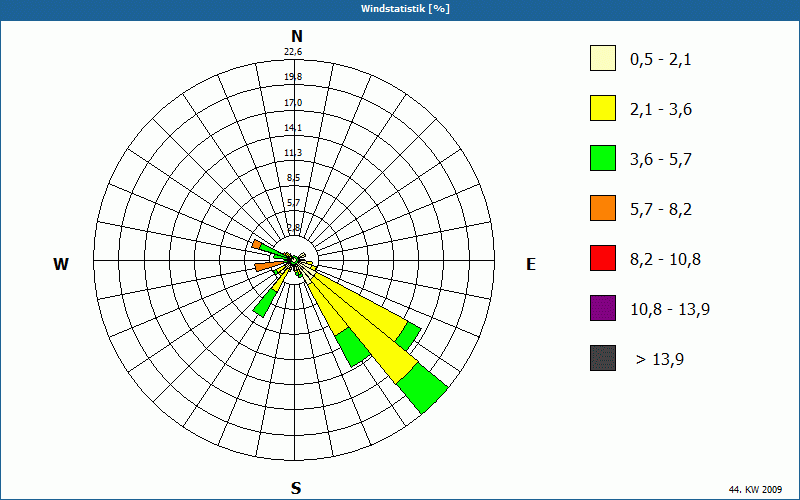Click the largest green segment of the southeast bar

[422, 388]
